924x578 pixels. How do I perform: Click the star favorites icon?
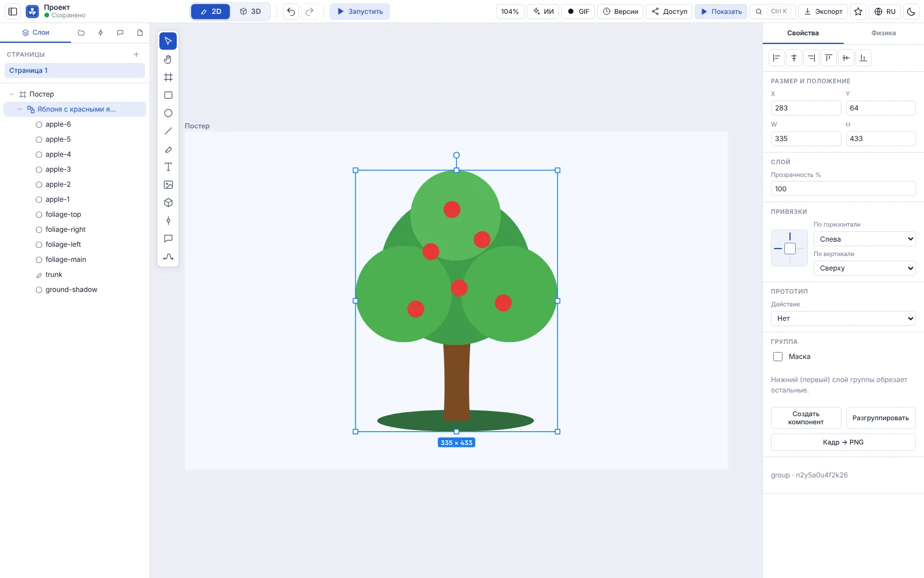[x=858, y=12]
